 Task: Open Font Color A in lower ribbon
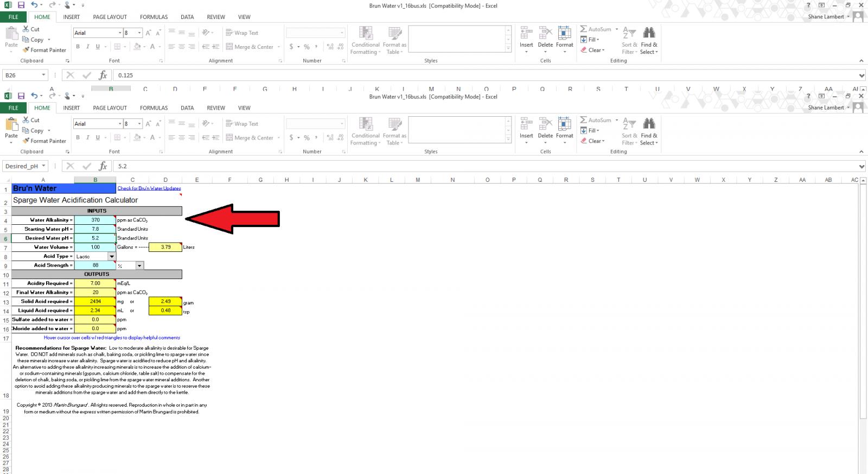[152, 138]
